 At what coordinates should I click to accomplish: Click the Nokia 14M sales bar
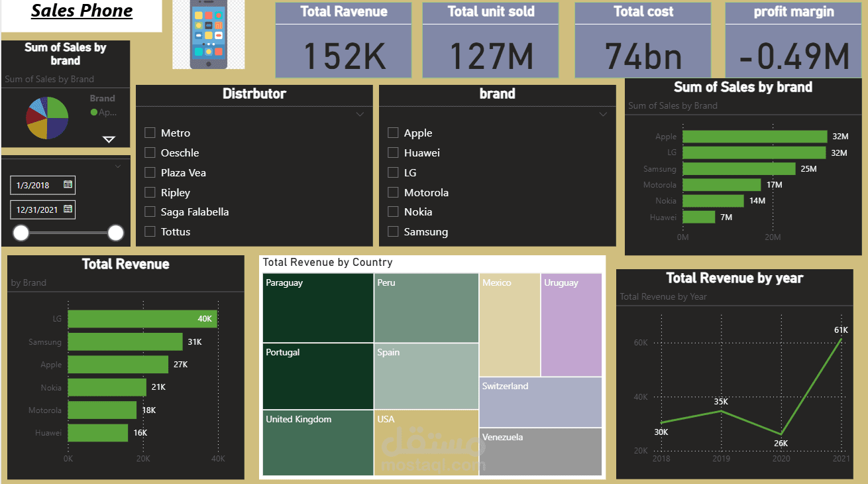pos(714,201)
